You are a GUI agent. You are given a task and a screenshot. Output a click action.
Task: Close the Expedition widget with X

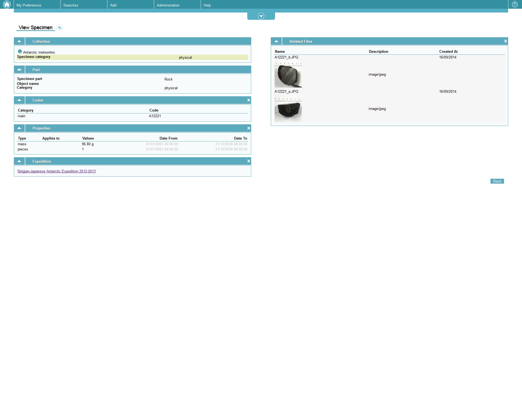click(x=248, y=161)
